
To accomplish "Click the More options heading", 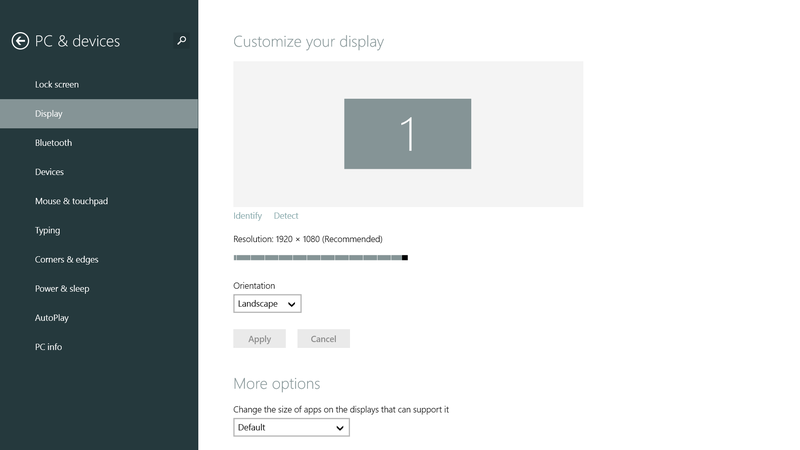I will (277, 384).
